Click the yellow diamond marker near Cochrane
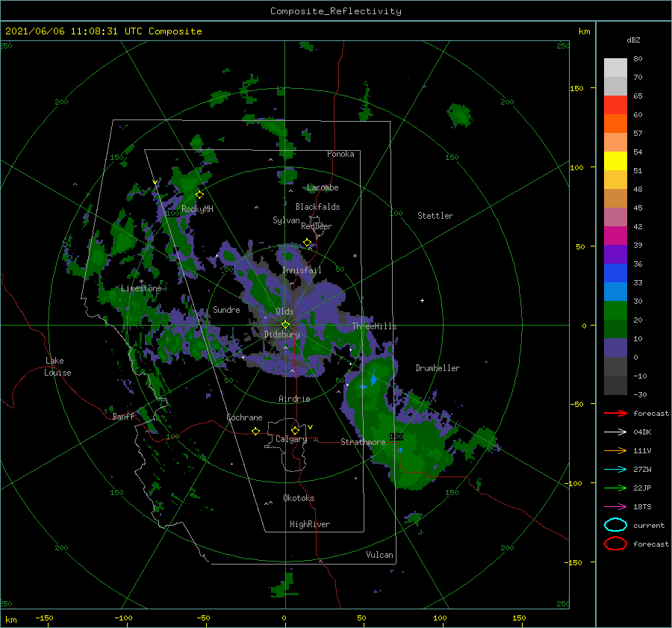The image size is (672, 628). (x=256, y=431)
